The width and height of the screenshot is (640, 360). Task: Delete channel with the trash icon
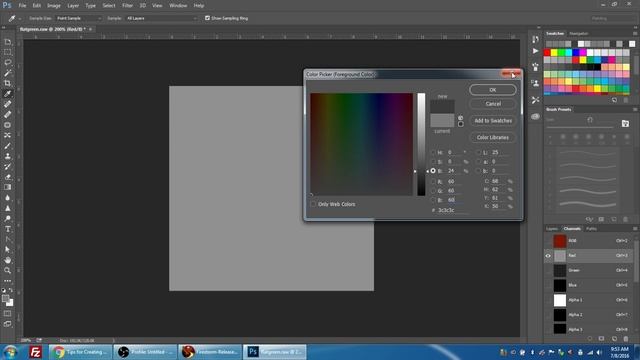(626, 339)
